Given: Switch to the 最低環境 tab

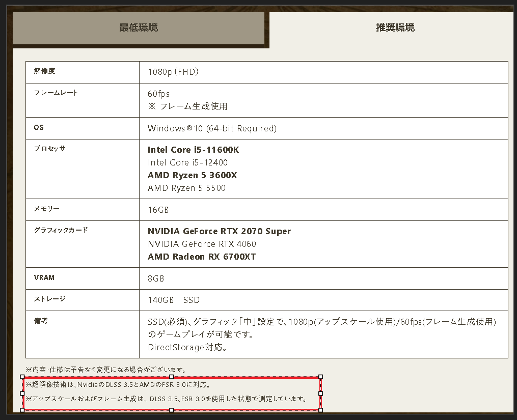Looking at the screenshot, I should 139,27.
